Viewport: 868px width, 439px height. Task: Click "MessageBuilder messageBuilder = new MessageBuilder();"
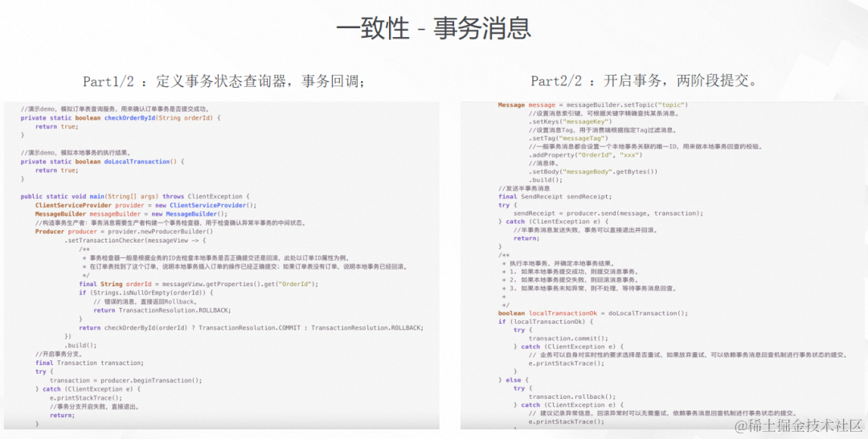(x=131, y=214)
